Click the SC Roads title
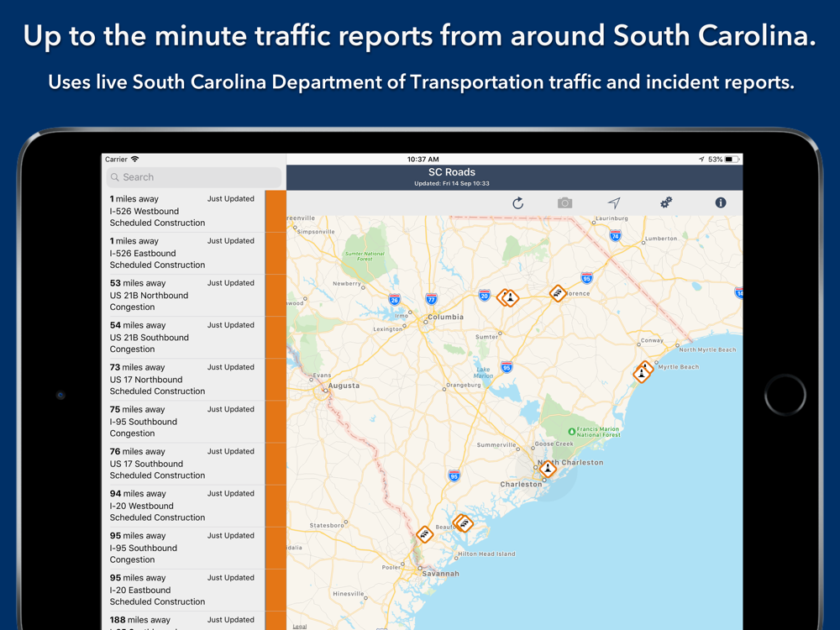The width and height of the screenshot is (840, 630). 452,172
